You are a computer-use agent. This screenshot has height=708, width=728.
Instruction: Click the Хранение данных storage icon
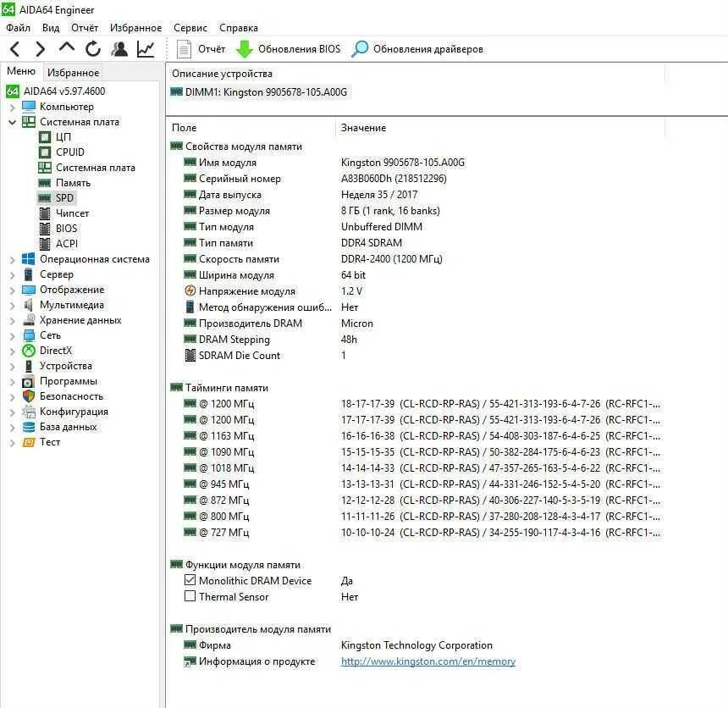click(x=29, y=320)
